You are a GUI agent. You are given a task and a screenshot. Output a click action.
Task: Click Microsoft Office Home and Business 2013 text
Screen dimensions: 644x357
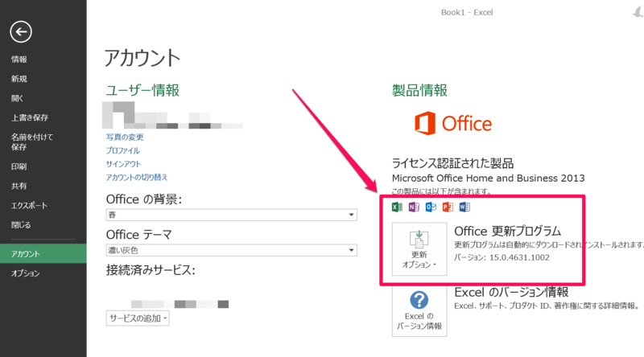[x=488, y=178]
